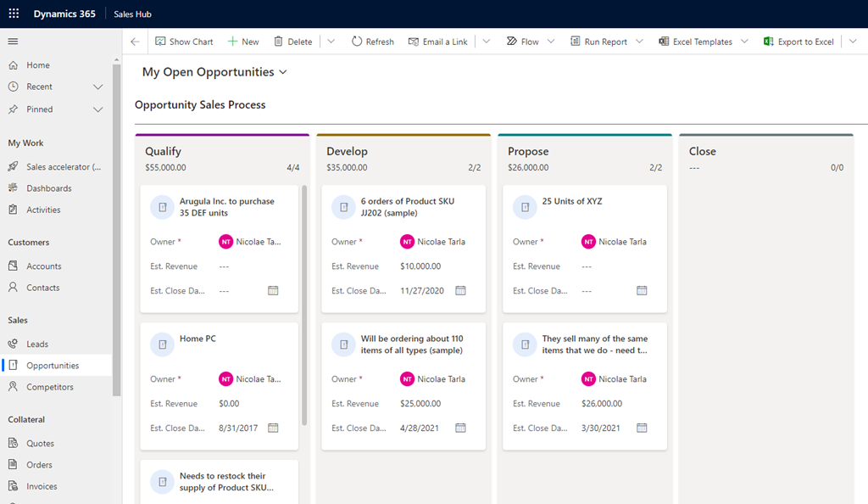Click the New opportunity button
The width and height of the screenshot is (868, 504).
point(243,42)
